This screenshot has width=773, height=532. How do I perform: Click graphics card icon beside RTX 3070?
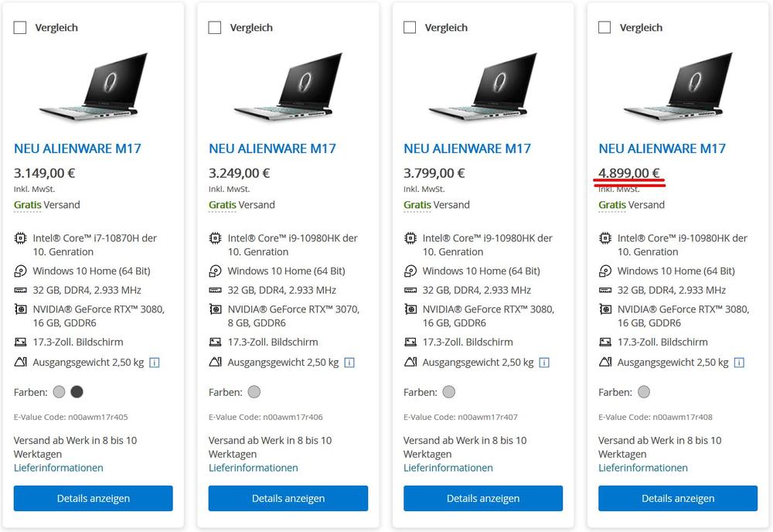pyautogui.click(x=215, y=309)
